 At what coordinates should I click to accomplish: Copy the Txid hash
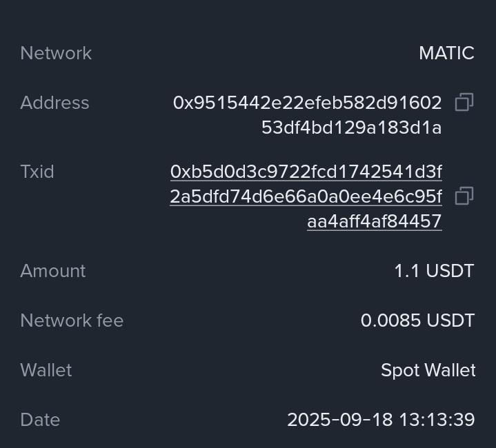[x=464, y=196]
